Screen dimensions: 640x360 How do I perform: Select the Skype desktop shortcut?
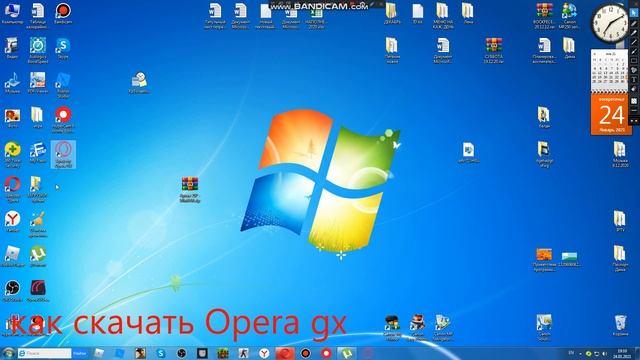(x=63, y=49)
